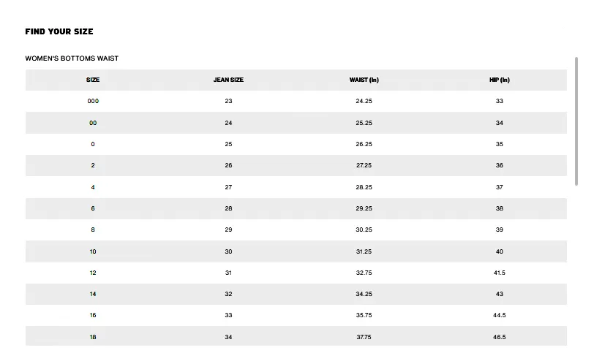
Task: Select size 14 row label
Action: (93, 294)
